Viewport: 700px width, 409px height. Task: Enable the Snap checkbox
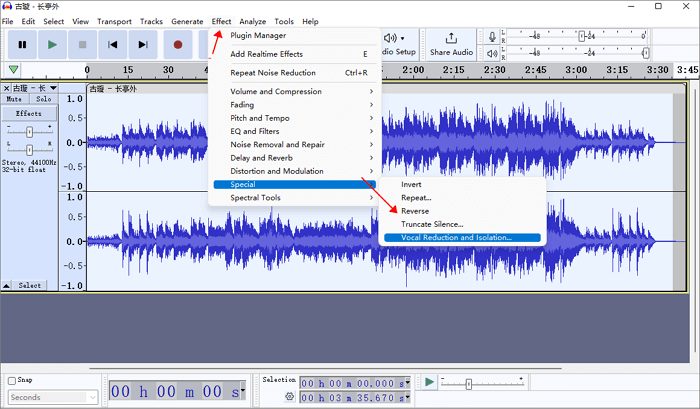click(12, 380)
